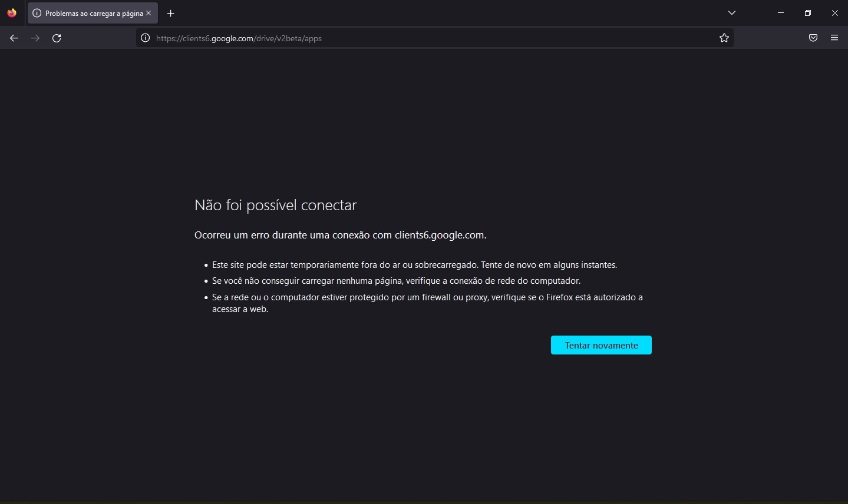Screen dimensions: 848x504
Task: Close the 'Problemas ao carregar a página' tab
Action: pos(149,13)
